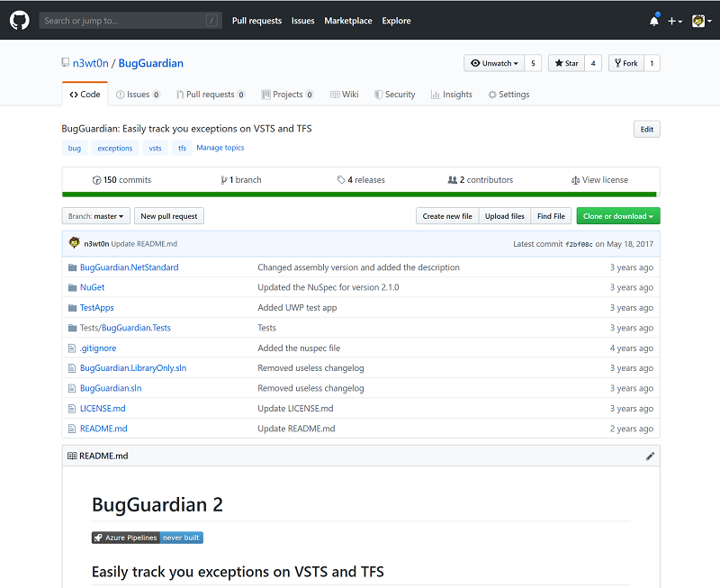This screenshot has height=588, width=720.
Task: View the 2 contributors
Action: [481, 179]
